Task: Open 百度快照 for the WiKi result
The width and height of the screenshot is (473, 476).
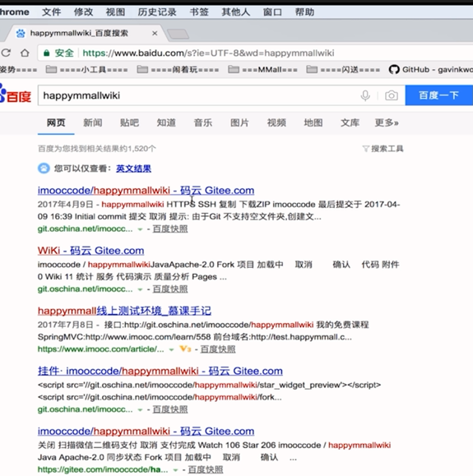Action: (x=170, y=289)
